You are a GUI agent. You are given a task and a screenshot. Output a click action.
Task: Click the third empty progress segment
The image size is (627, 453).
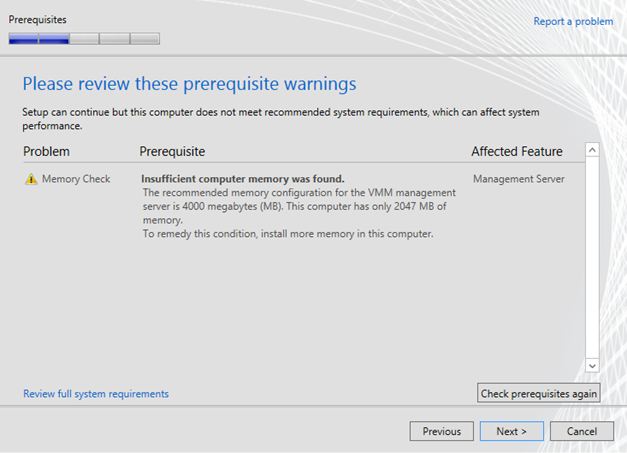point(84,39)
